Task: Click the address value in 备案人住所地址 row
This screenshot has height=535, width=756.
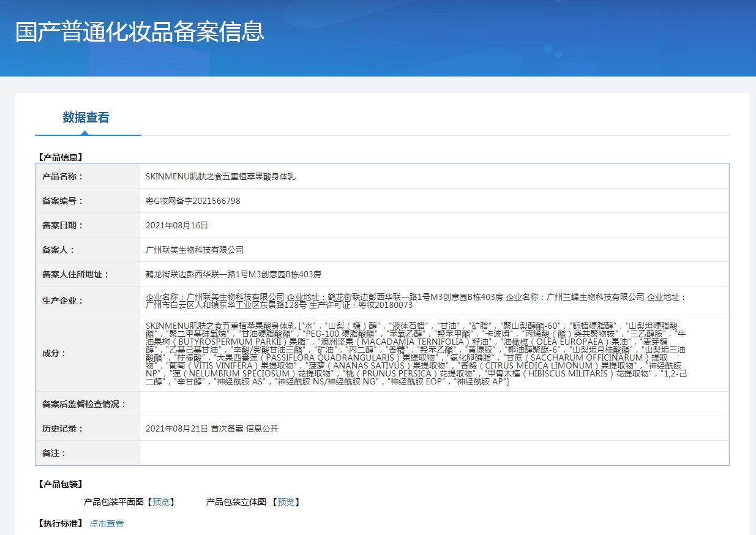Action: pyautogui.click(x=233, y=274)
